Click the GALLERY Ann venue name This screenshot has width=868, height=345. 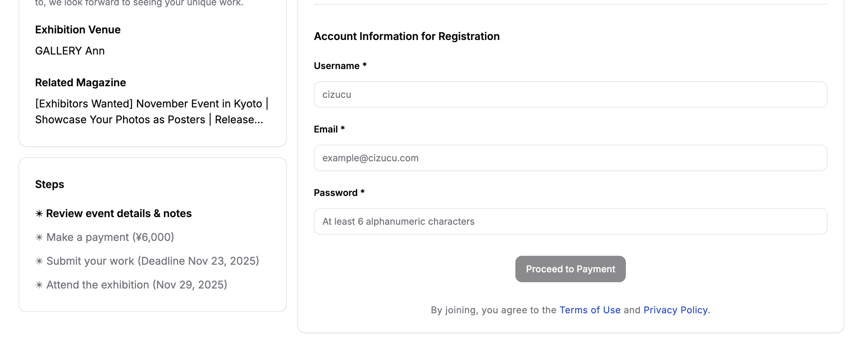[70, 51]
